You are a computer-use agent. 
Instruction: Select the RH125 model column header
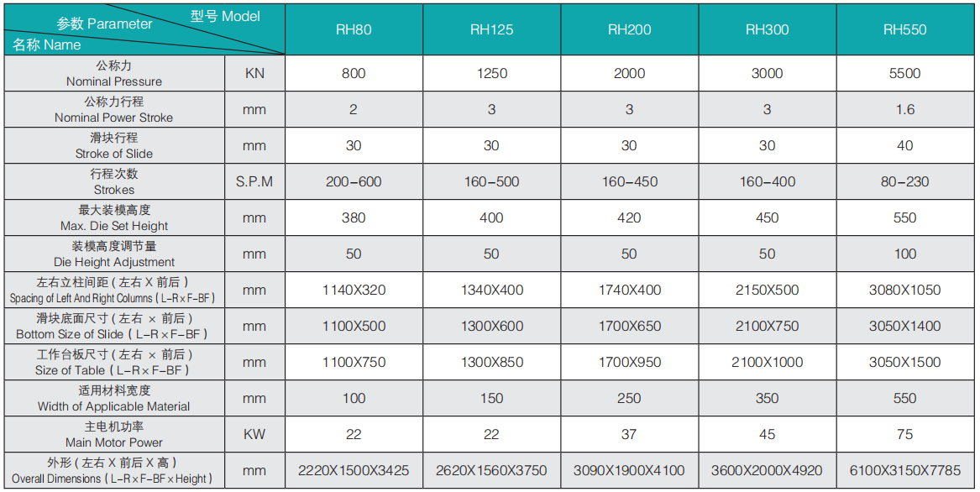[x=492, y=29]
